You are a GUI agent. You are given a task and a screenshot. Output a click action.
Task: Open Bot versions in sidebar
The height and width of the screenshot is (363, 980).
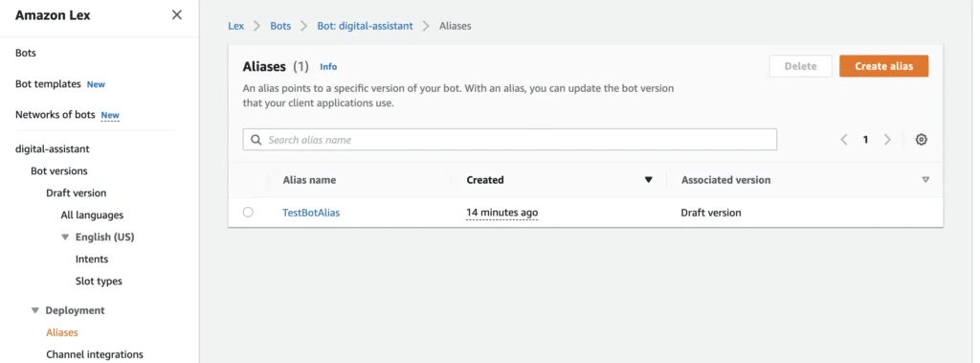[x=59, y=170]
